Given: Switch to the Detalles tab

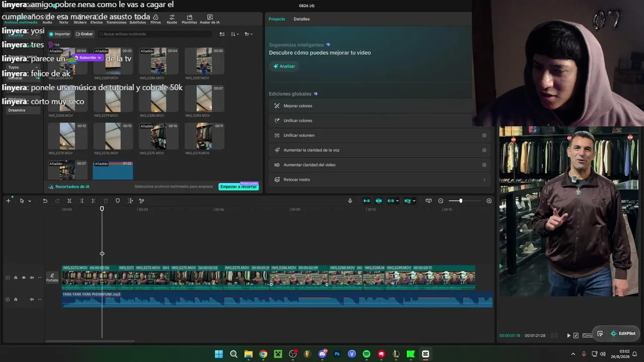Looking at the screenshot, I should [302, 19].
